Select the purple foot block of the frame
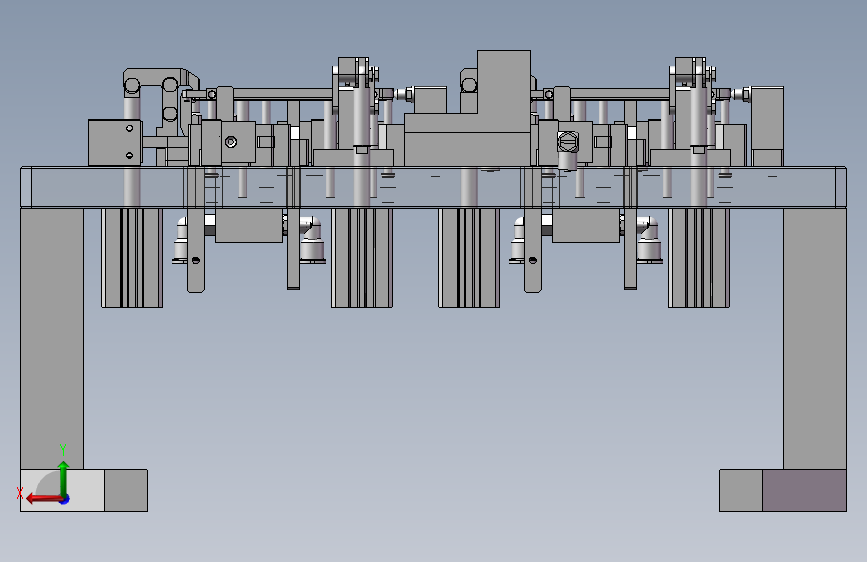Screen dimensions: 867x562 pyautogui.click(x=805, y=491)
